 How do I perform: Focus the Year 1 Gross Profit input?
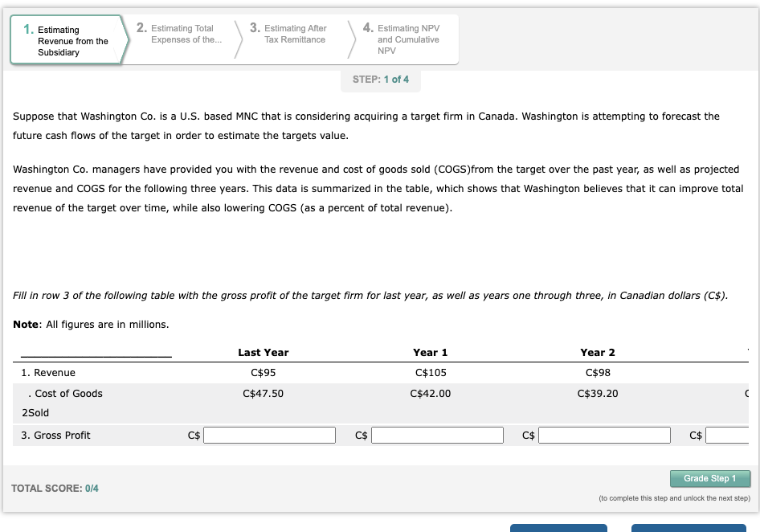coord(437,435)
